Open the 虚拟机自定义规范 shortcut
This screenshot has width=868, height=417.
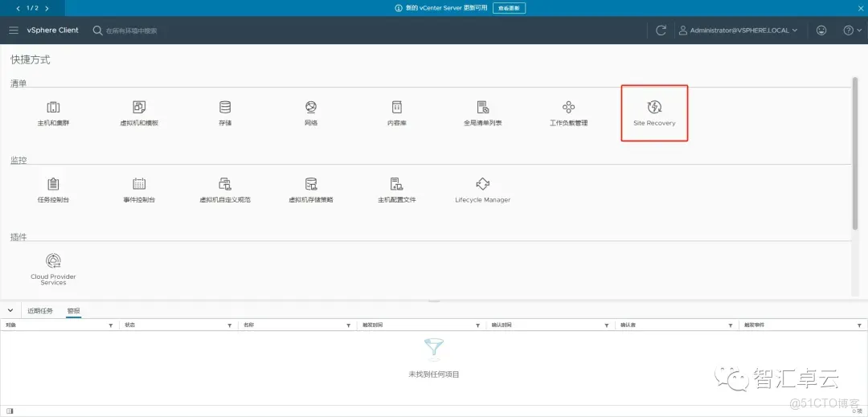point(225,190)
